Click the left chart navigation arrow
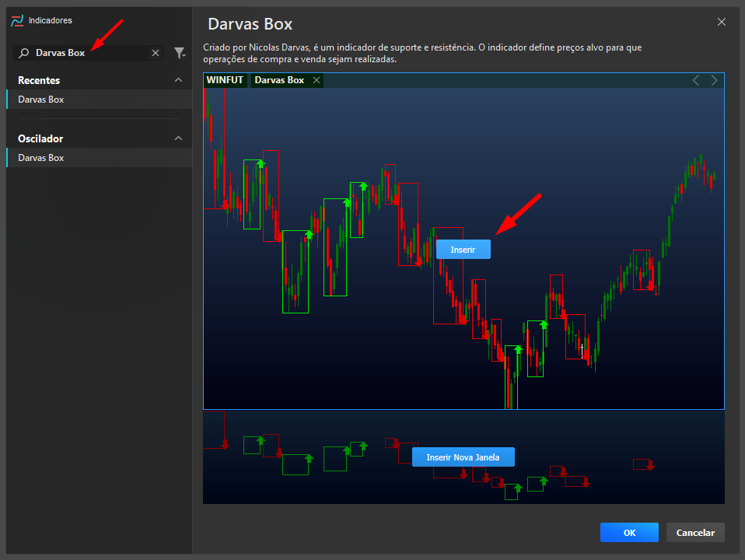 click(x=696, y=79)
